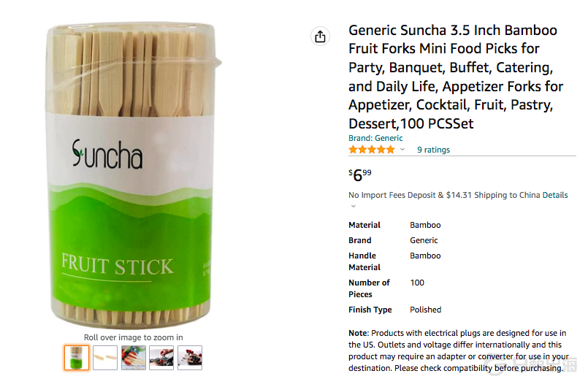Select the first jar thumbnail
This screenshot has width=588, height=387.
[77, 358]
